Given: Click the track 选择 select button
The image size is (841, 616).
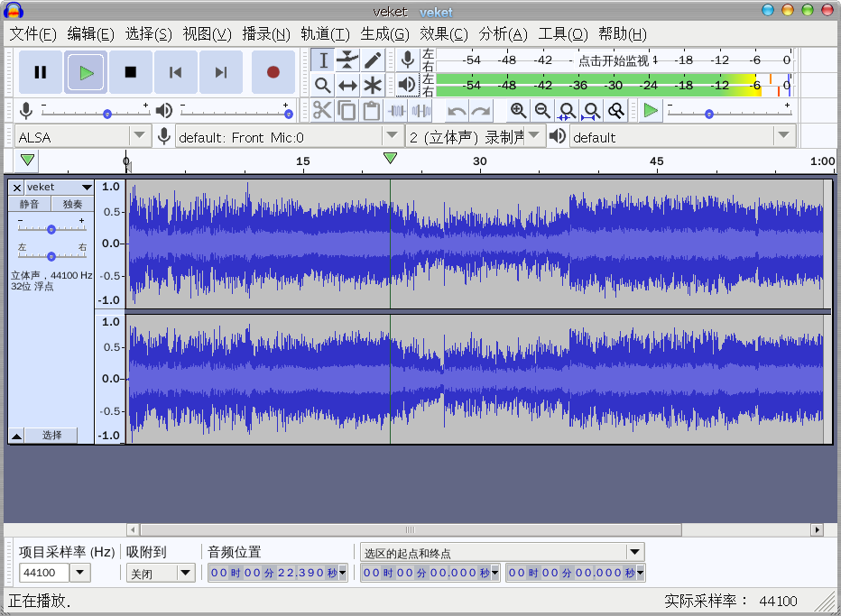Looking at the screenshot, I should point(52,436).
